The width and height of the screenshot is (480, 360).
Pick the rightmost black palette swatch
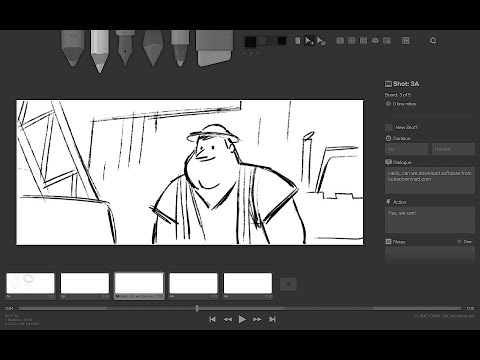click(282, 41)
